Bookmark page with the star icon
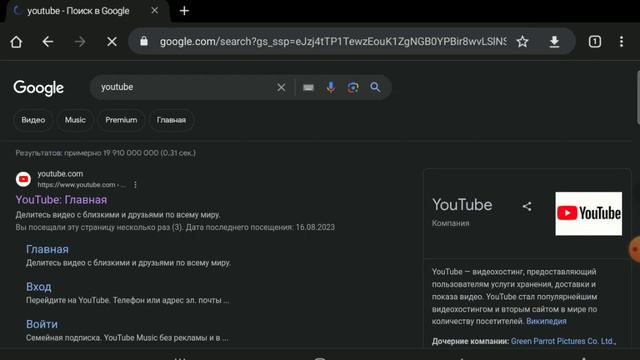Screen dimensions: 640x360 click(x=522, y=42)
